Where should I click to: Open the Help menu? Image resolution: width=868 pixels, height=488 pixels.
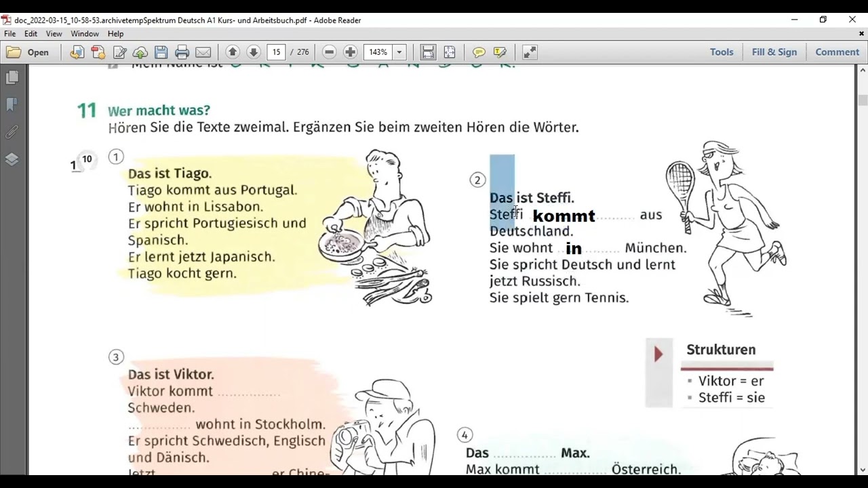pos(115,34)
